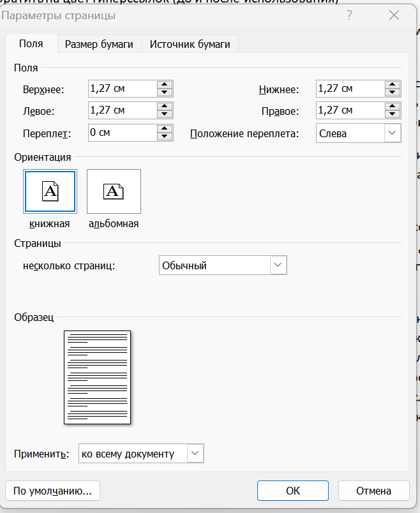Click the Применить label
This screenshot has width=420, height=513.
click(x=41, y=454)
